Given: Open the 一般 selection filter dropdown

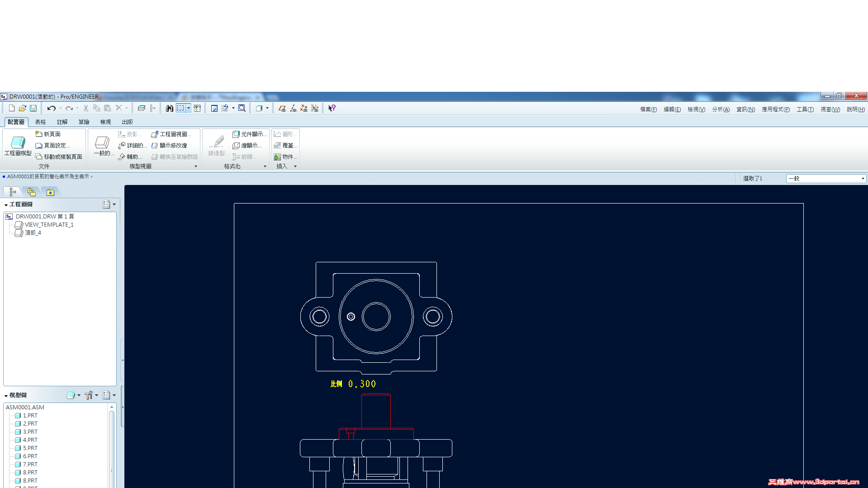Looking at the screenshot, I should pyautogui.click(x=826, y=179).
